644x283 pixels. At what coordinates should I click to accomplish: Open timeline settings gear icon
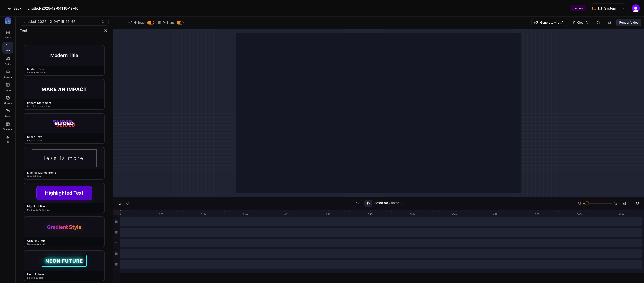pyautogui.click(x=637, y=203)
